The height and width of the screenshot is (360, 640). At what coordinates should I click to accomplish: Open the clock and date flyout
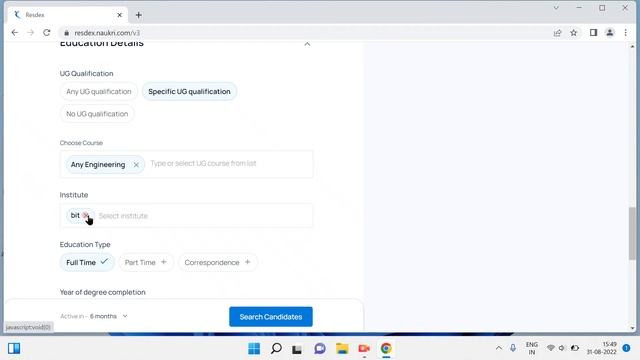[602, 349]
